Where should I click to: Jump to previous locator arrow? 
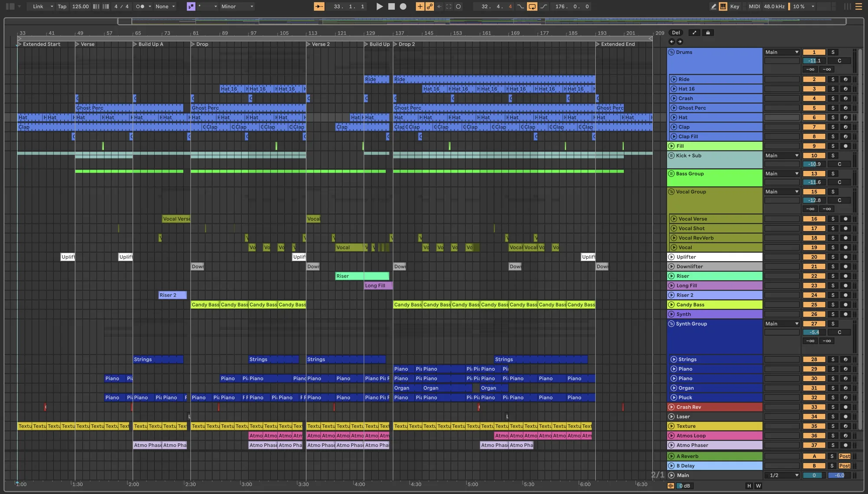pyautogui.click(x=672, y=42)
